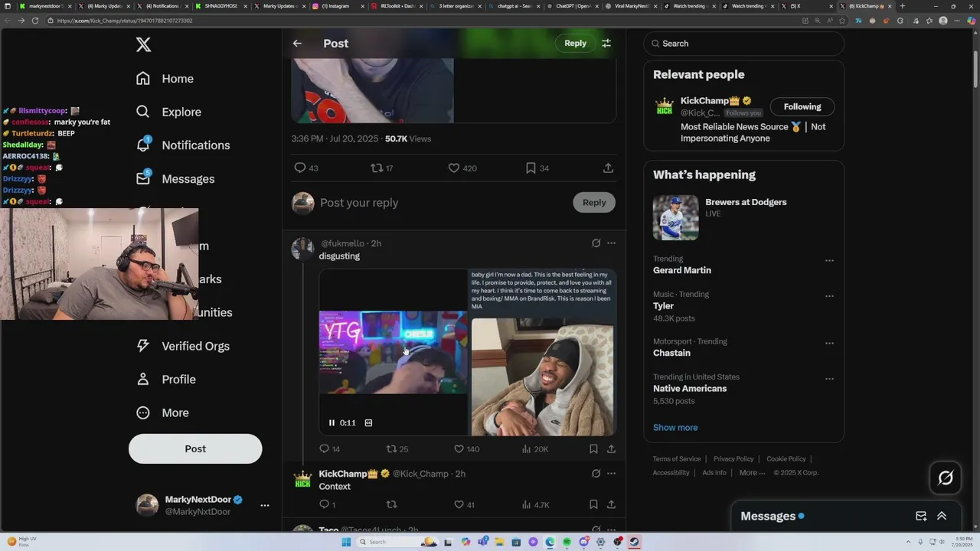Open MarkyNextDoor account switcher ellipsis
980x551 pixels.
(x=265, y=505)
